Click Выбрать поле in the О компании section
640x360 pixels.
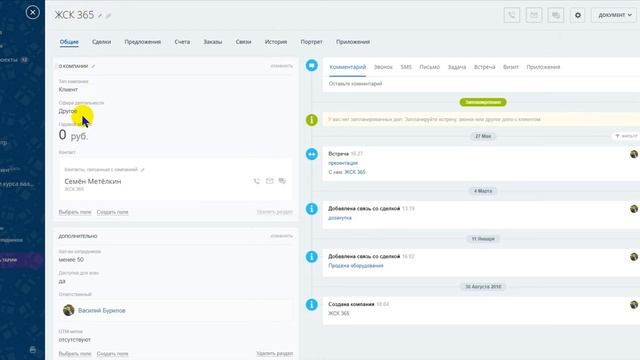coord(75,212)
